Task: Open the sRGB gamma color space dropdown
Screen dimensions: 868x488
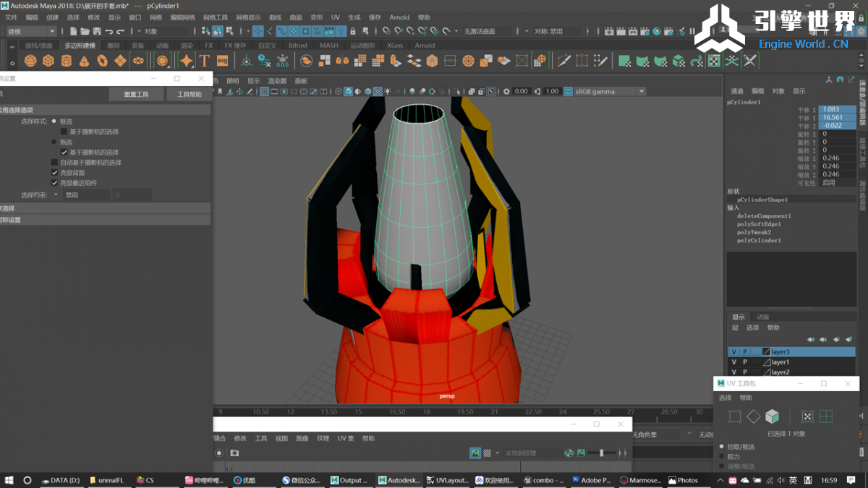Action: (641, 91)
